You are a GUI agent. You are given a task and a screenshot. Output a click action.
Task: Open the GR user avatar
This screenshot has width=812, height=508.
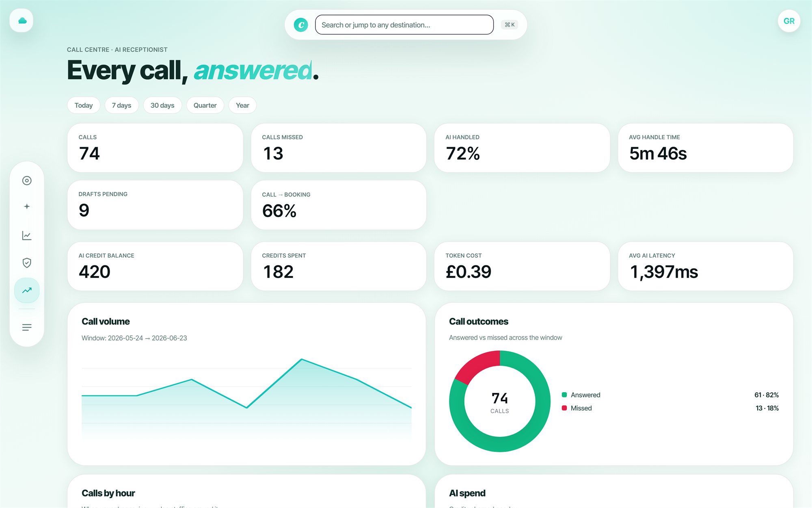(x=789, y=21)
